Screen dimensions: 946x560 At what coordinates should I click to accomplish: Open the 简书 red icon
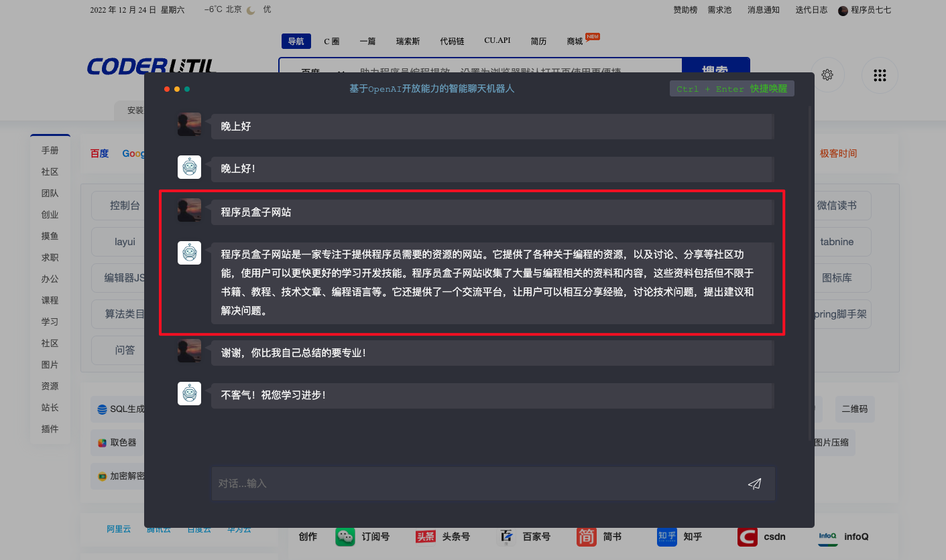[587, 537]
